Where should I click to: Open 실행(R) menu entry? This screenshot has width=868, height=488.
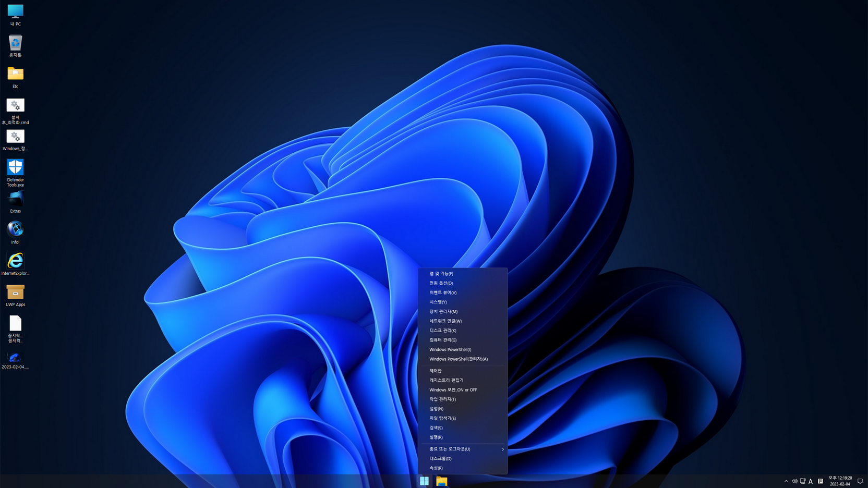(x=463, y=437)
